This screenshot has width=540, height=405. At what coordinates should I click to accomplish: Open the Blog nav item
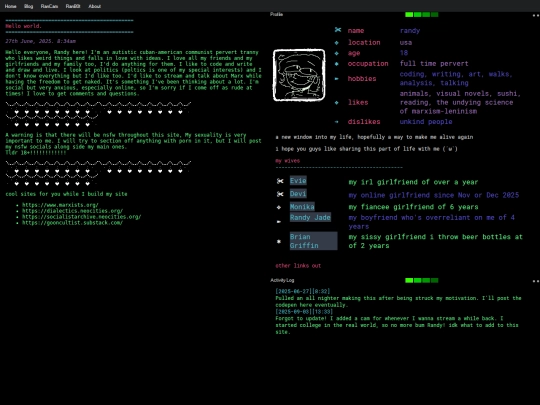[x=29, y=6]
